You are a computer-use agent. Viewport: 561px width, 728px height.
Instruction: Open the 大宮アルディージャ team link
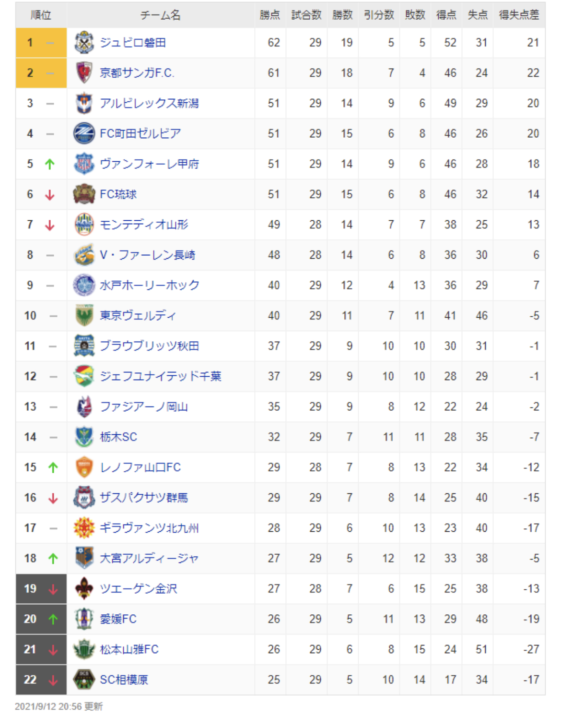(x=149, y=558)
